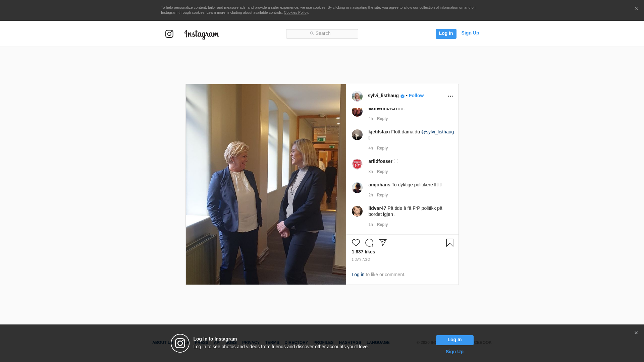Click the comment speech bubble icon
Viewport: 644px width, 362px height.
[x=369, y=243]
